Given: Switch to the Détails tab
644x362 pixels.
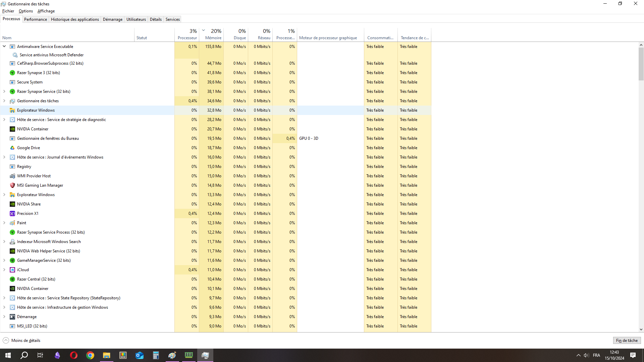Looking at the screenshot, I should coord(156,19).
